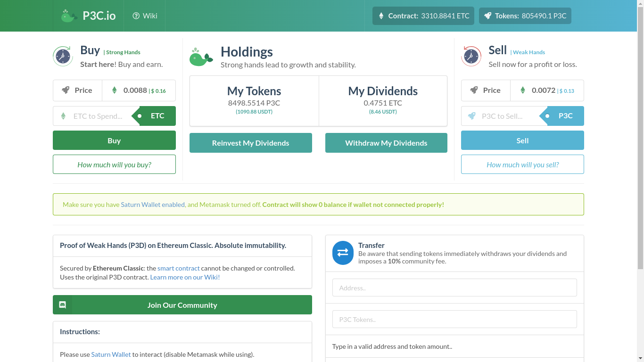Click the buy price 0.0088

coord(135,90)
